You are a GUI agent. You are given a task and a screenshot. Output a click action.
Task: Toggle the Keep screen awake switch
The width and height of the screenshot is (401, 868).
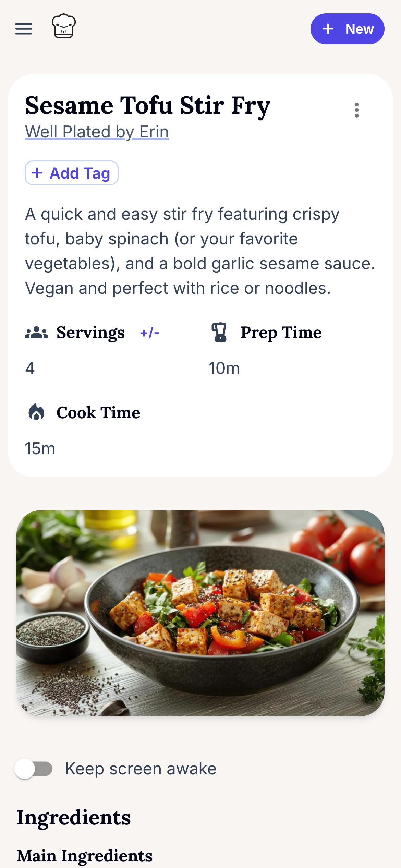point(34,769)
